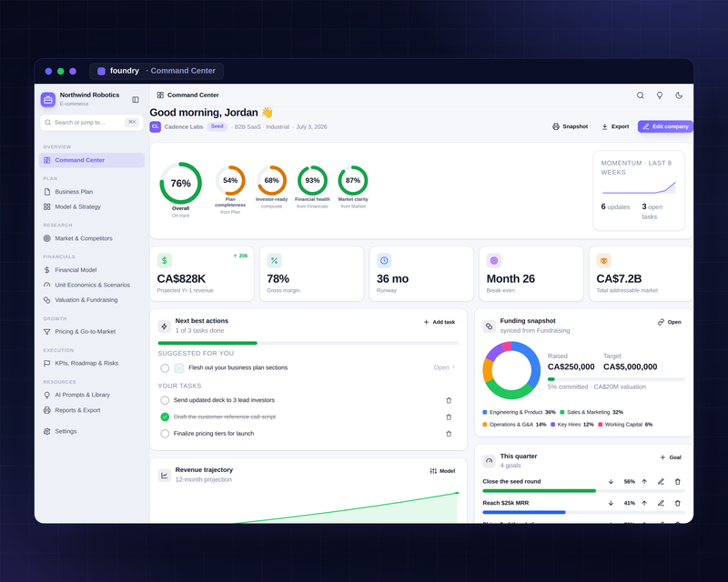Open Valuation & Fundraising
Screen dimensions: 728x582
coord(92,300)
